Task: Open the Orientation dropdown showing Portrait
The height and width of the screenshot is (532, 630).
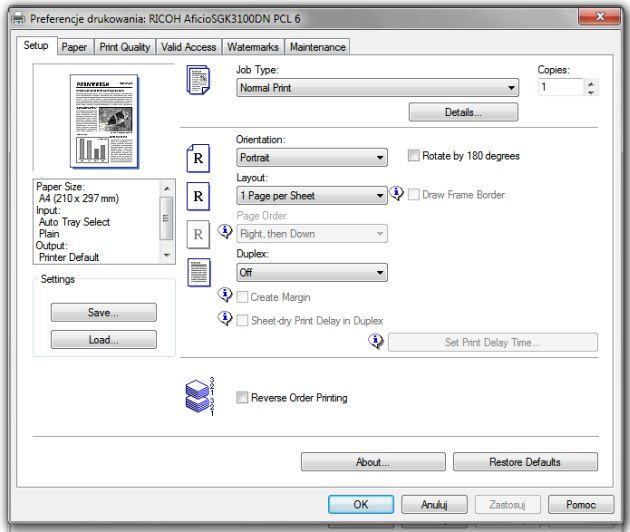Action: [x=312, y=158]
